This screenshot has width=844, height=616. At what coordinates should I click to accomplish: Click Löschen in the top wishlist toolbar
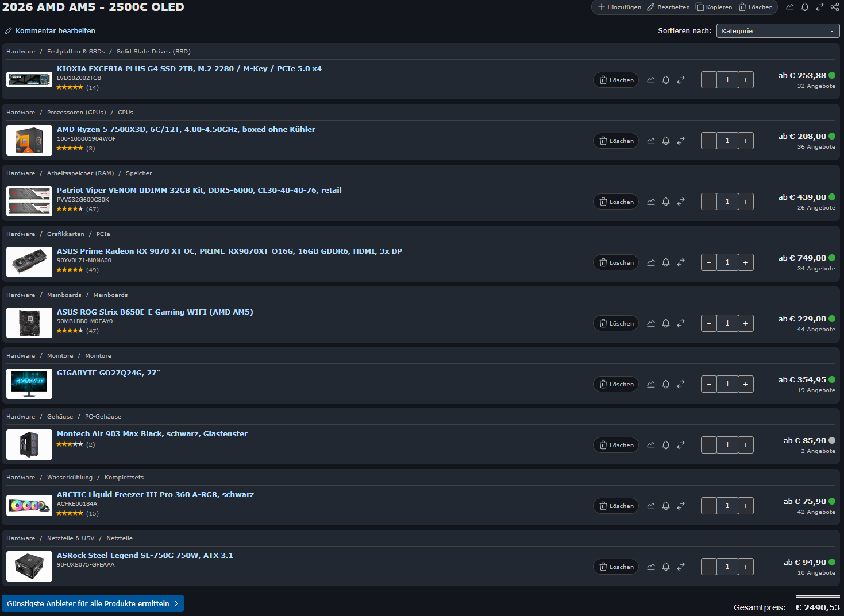click(756, 7)
